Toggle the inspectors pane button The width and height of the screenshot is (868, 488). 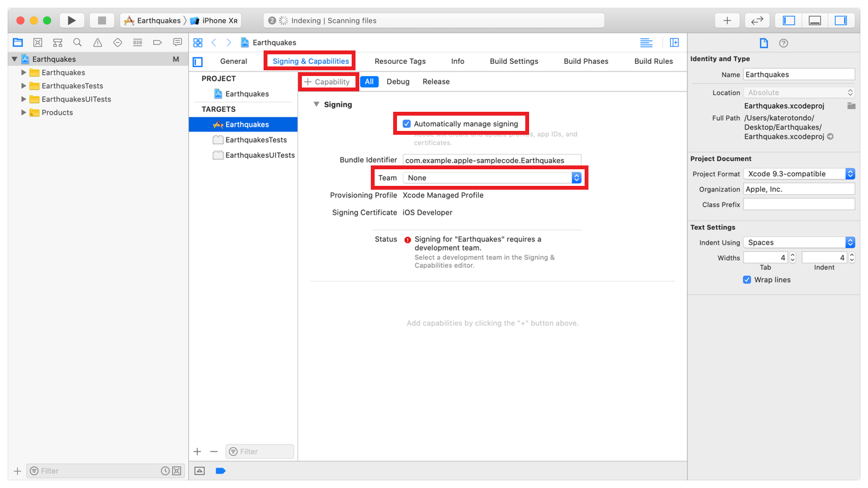[x=841, y=20]
